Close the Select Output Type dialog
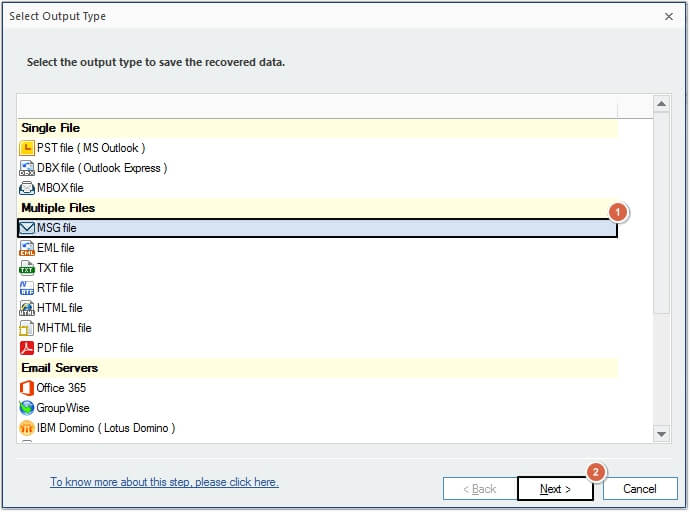 (669, 16)
